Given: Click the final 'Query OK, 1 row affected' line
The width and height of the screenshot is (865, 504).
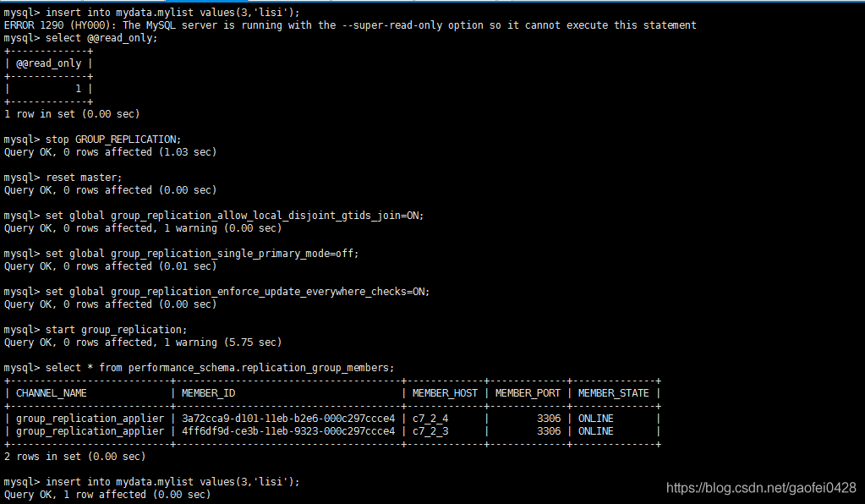Looking at the screenshot, I should point(107,495).
